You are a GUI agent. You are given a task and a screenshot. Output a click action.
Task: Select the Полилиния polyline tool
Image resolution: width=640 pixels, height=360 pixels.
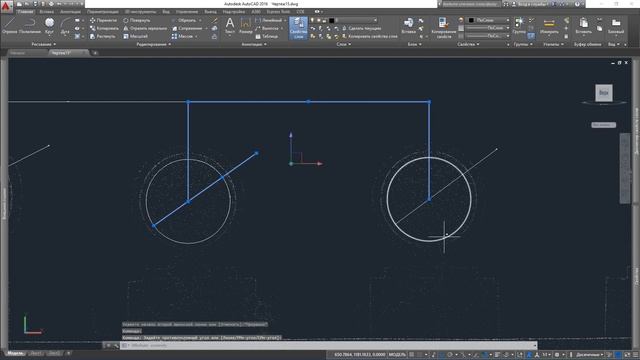[x=30, y=25]
